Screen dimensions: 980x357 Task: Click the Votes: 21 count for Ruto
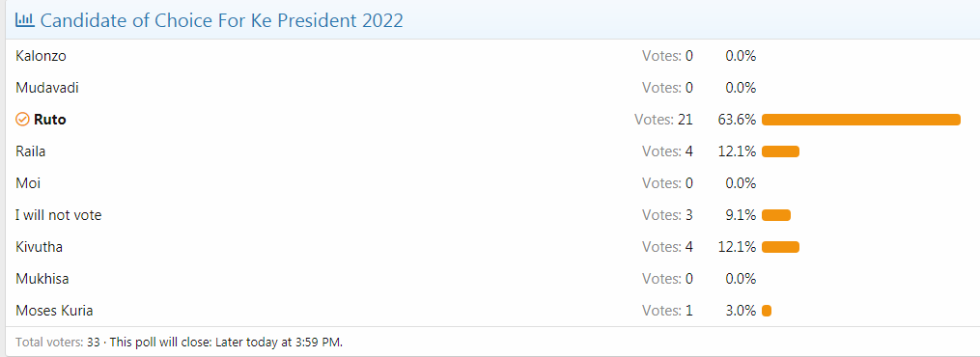tap(663, 120)
